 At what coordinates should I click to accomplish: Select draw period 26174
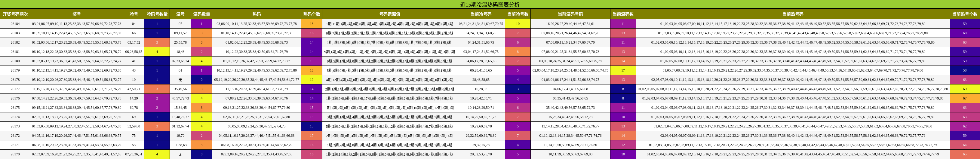pos(15,117)
